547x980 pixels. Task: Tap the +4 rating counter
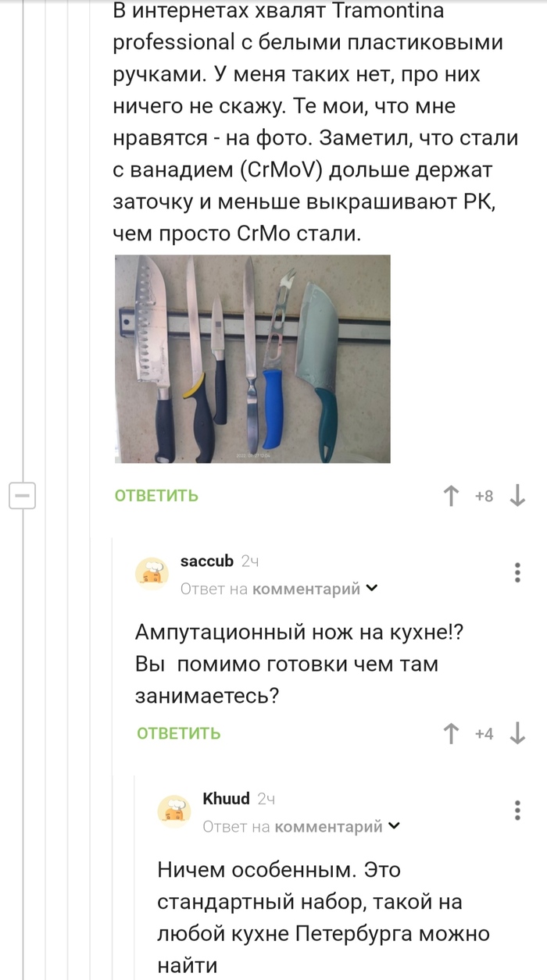click(x=484, y=734)
